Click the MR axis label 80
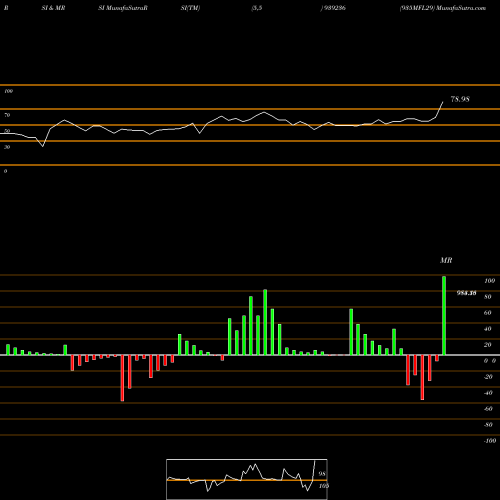 [x=488, y=297]
